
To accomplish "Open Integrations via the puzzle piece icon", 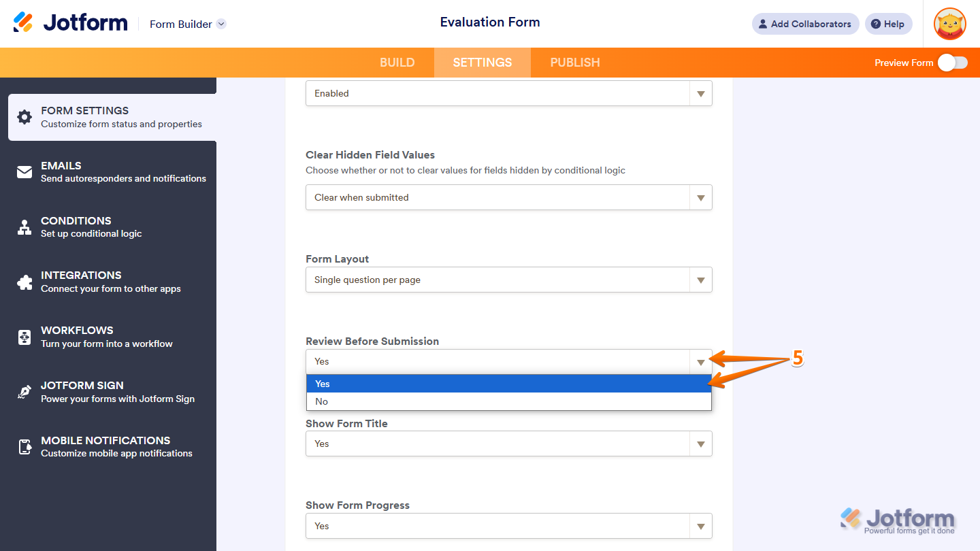I will pyautogui.click(x=23, y=282).
